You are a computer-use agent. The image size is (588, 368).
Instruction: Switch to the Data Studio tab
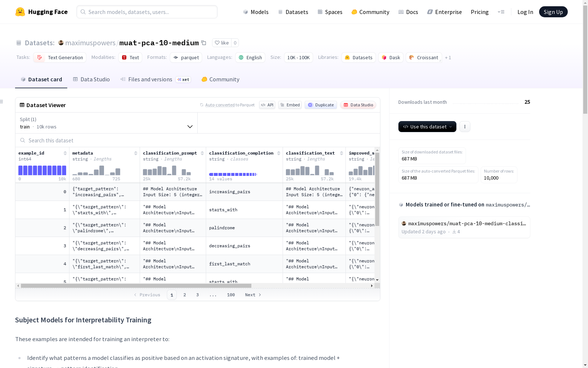coord(91,79)
